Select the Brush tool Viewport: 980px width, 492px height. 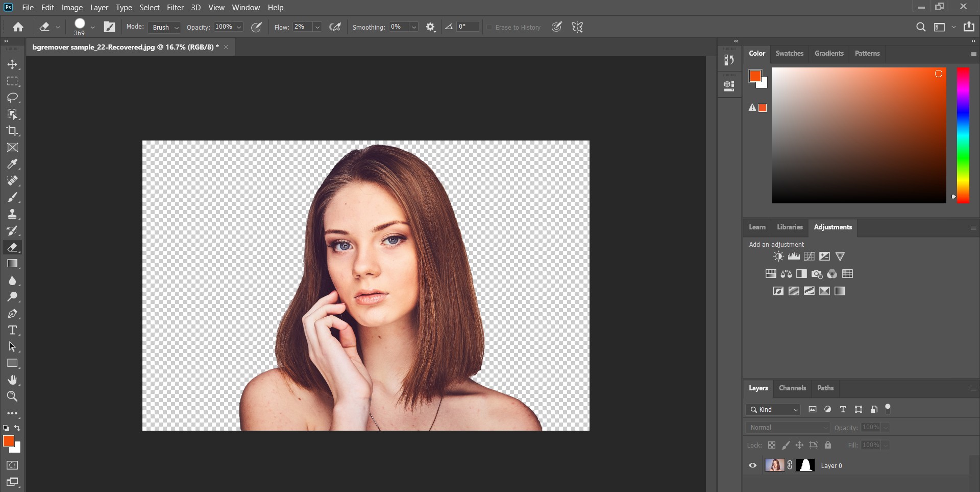[x=13, y=197]
